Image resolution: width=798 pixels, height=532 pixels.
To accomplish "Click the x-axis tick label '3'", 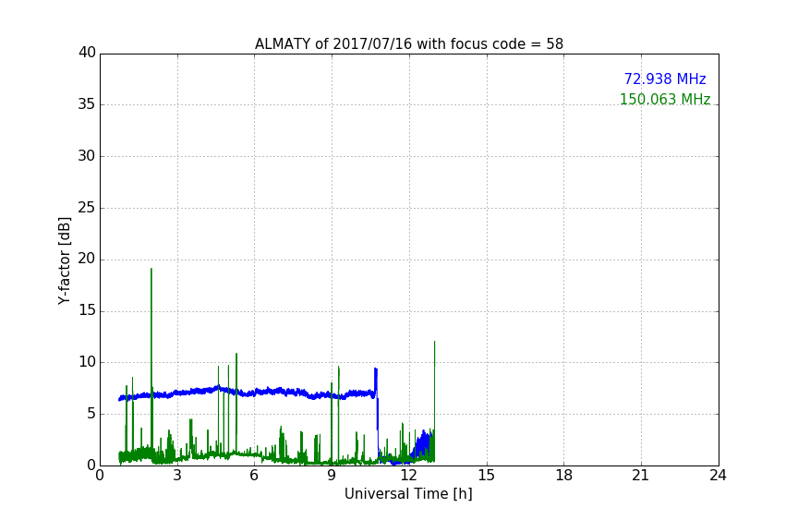I will 177,476.
